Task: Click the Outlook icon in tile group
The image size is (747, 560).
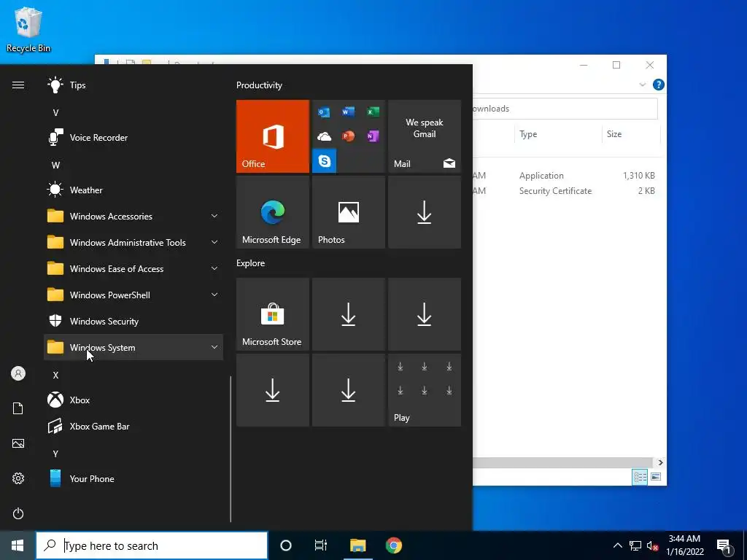Action: click(x=325, y=112)
